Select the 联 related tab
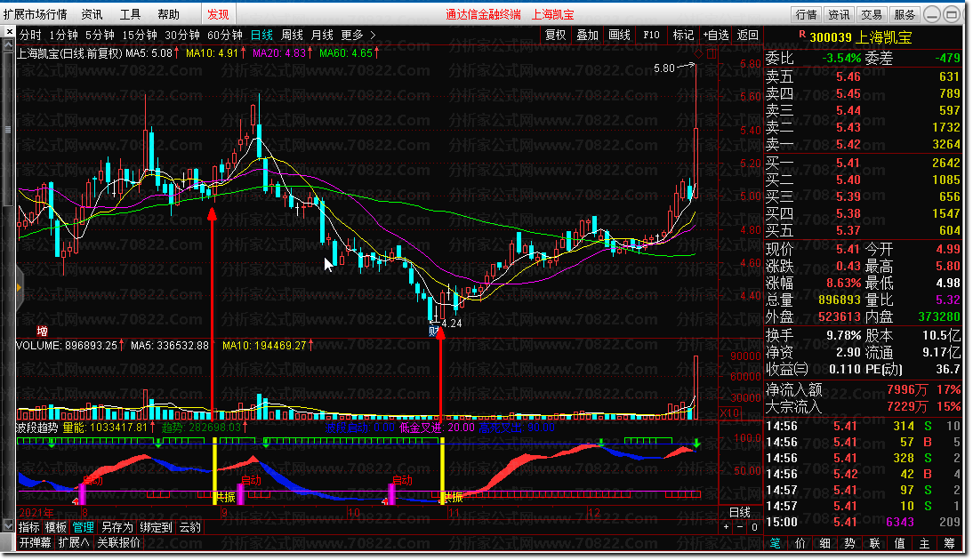Viewport: 973px width, 560px height. tap(875, 543)
